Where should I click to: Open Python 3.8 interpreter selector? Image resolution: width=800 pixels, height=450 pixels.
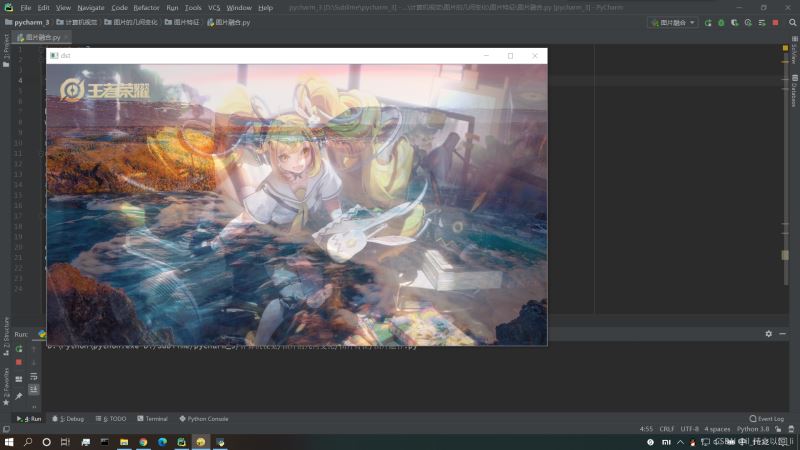click(753, 429)
